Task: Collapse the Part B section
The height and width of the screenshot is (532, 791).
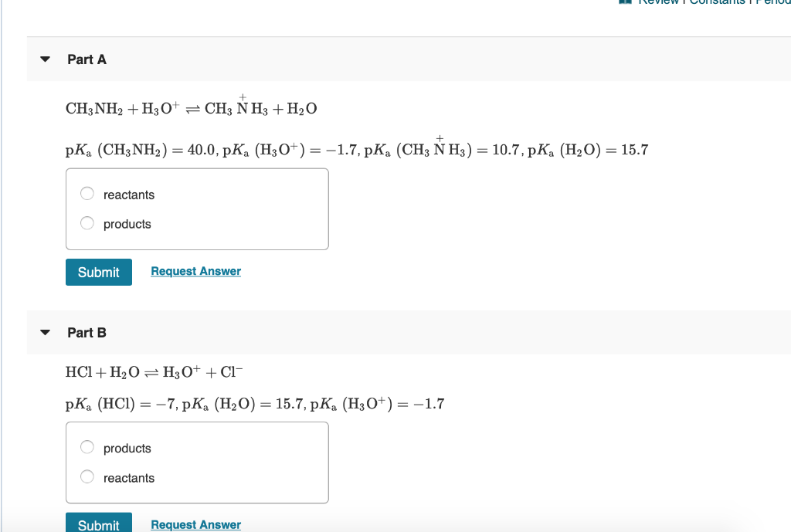Action: point(45,332)
